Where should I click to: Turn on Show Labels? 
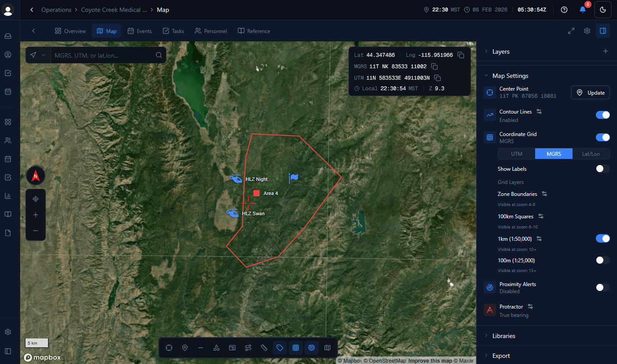602,169
